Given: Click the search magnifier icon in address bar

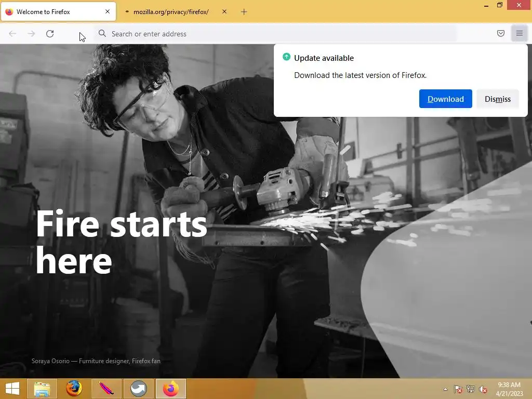Looking at the screenshot, I should (x=102, y=33).
